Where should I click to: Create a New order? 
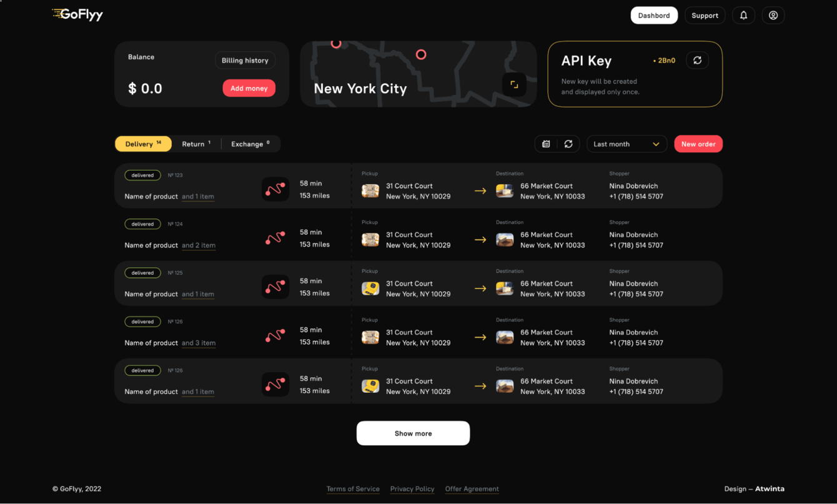click(x=698, y=144)
